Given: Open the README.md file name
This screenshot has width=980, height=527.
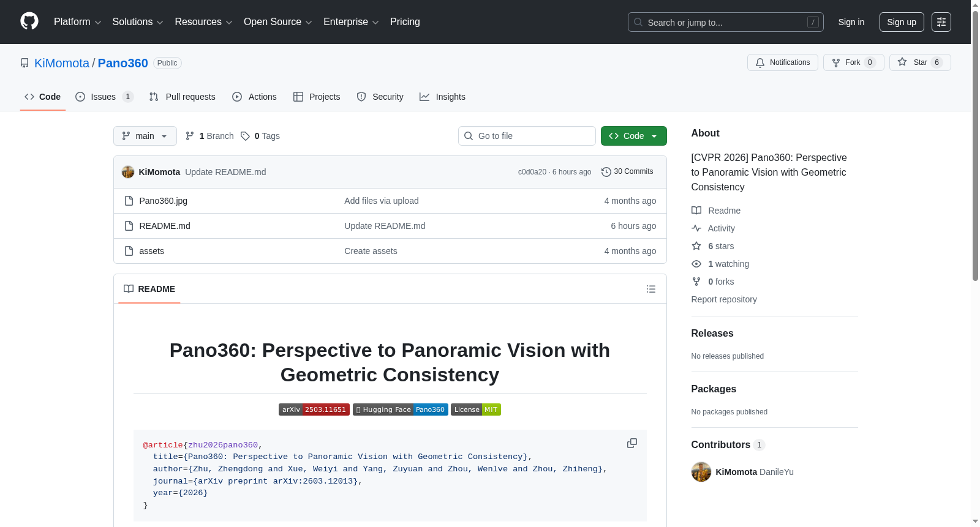Looking at the screenshot, I should click(165, 226).
